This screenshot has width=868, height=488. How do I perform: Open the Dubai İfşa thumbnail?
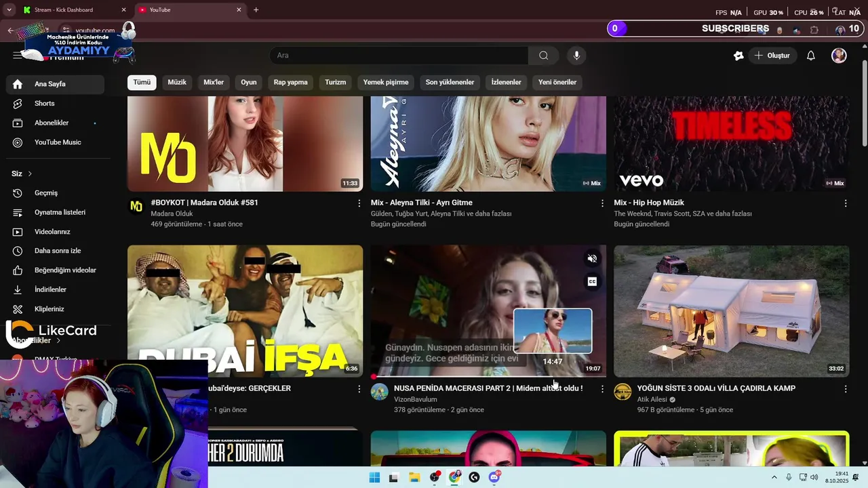(245, 311)
